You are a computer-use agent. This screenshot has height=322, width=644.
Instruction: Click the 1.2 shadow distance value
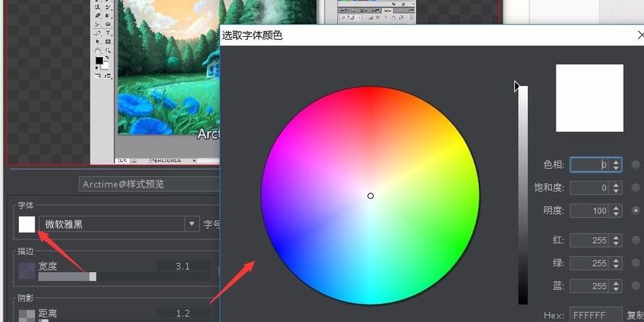click(x=183, y=313)
